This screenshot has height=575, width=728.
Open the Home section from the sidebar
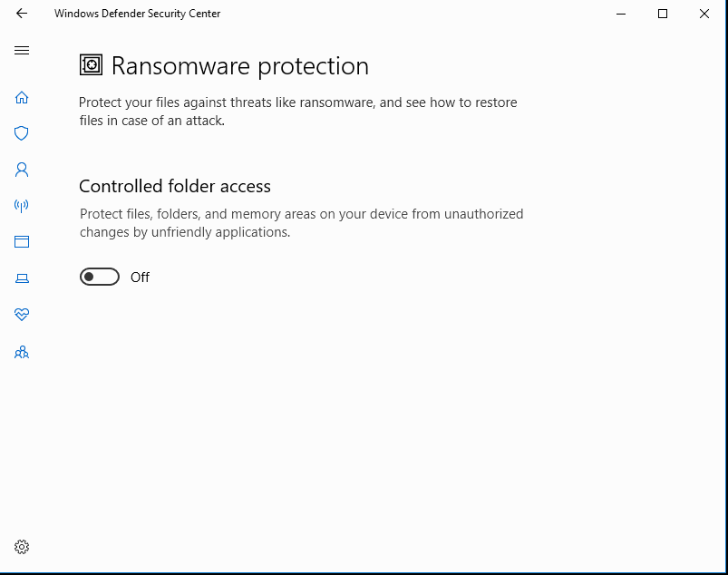pyautogui.click(x=22, y=98)
